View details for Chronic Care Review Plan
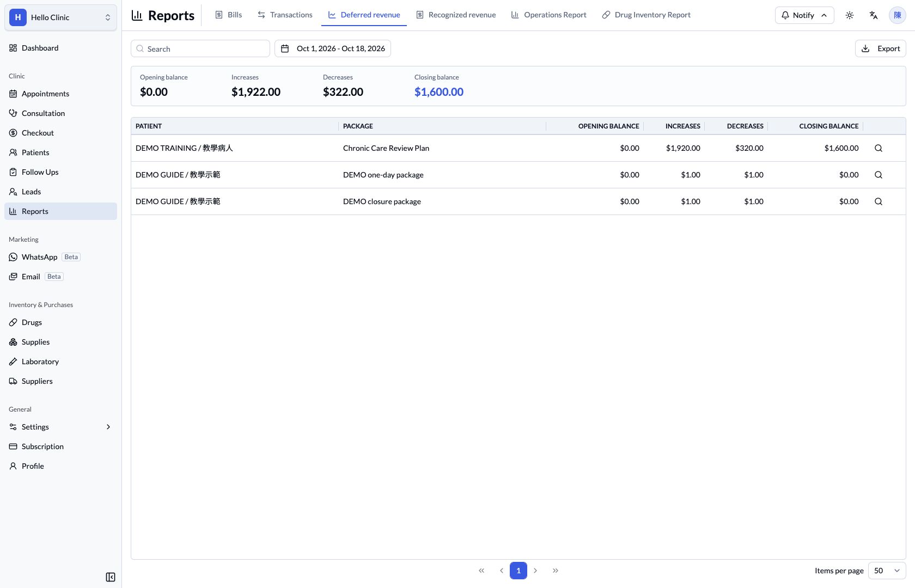The height and width of the screenshot is (588, 915). (879, 148)
